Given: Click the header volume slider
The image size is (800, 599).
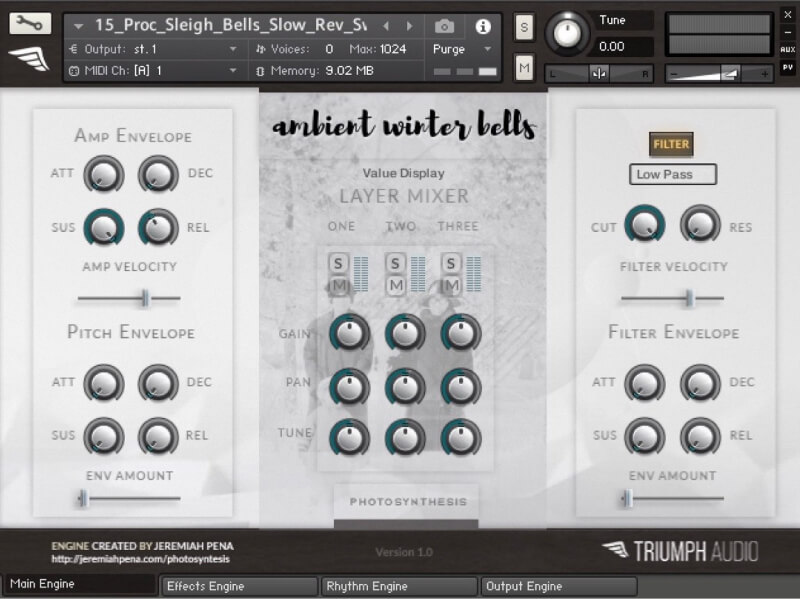Looking at the screenshot, I should click(719, 74).
